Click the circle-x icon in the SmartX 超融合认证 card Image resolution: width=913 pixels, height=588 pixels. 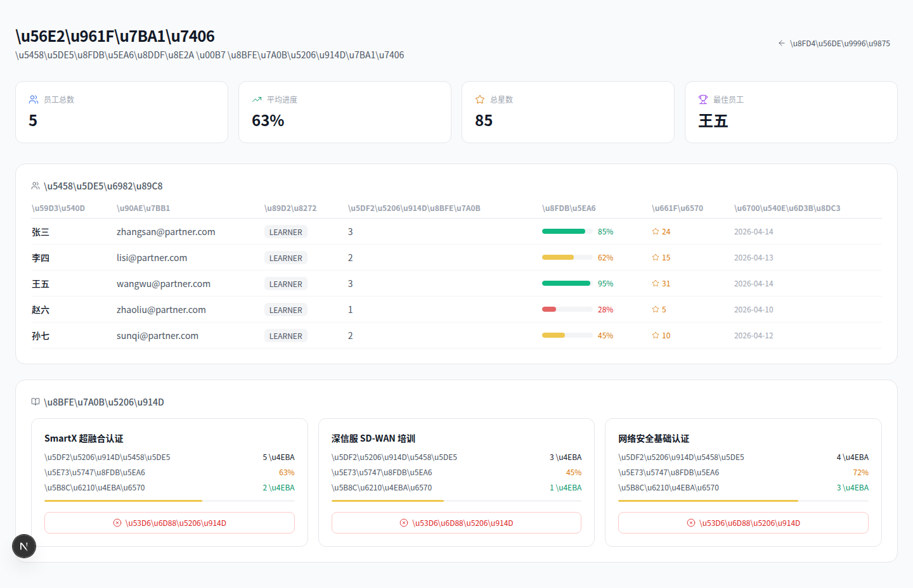pyautogui.click(x=117, y=523)
